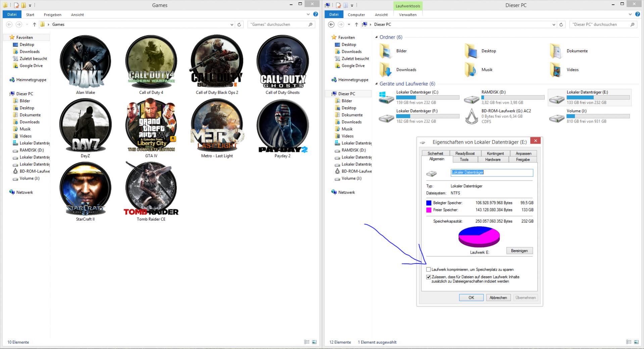Screen dimensions: 644x349
Task: Open the Videos folder in Ordner section
Action: pos(564,70)
